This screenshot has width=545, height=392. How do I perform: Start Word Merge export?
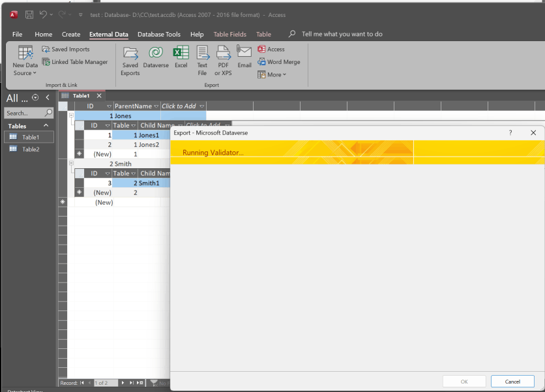pyautogui.click(x=279, y=62)
